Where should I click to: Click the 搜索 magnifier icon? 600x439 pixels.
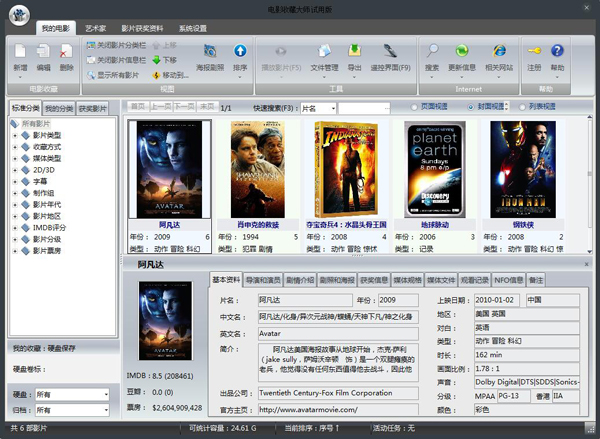coord(432,51)
